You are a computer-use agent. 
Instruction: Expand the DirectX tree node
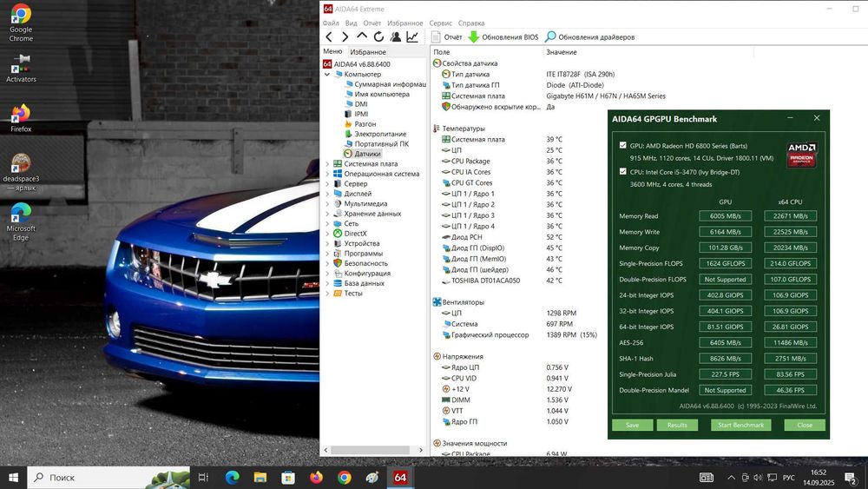click(327, 234)
